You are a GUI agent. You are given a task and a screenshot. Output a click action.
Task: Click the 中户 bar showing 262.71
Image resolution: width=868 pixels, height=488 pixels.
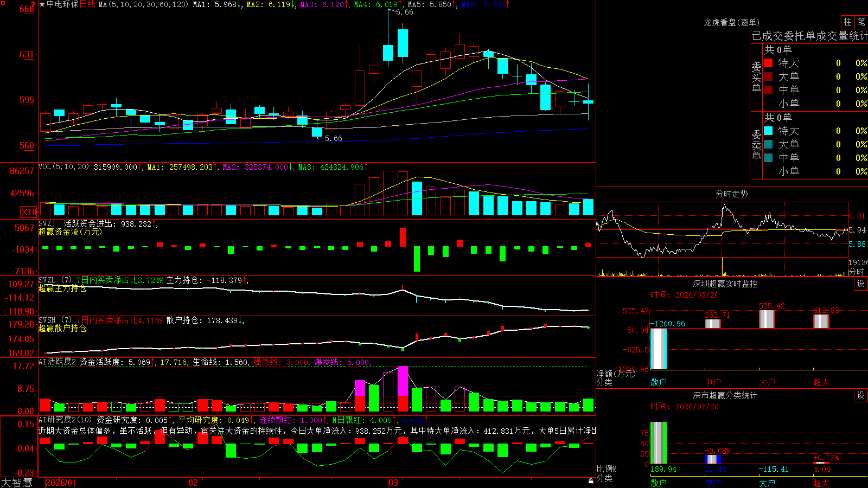click(713, 324)
